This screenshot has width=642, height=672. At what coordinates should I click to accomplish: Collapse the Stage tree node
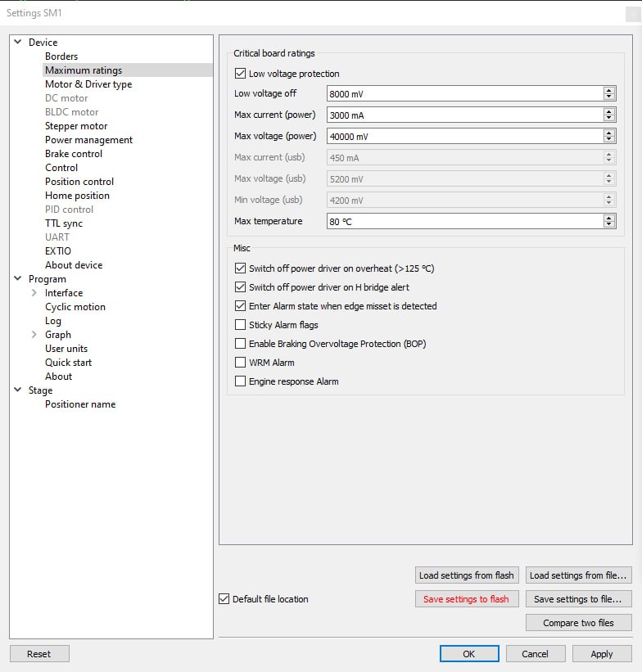[18, 390]
